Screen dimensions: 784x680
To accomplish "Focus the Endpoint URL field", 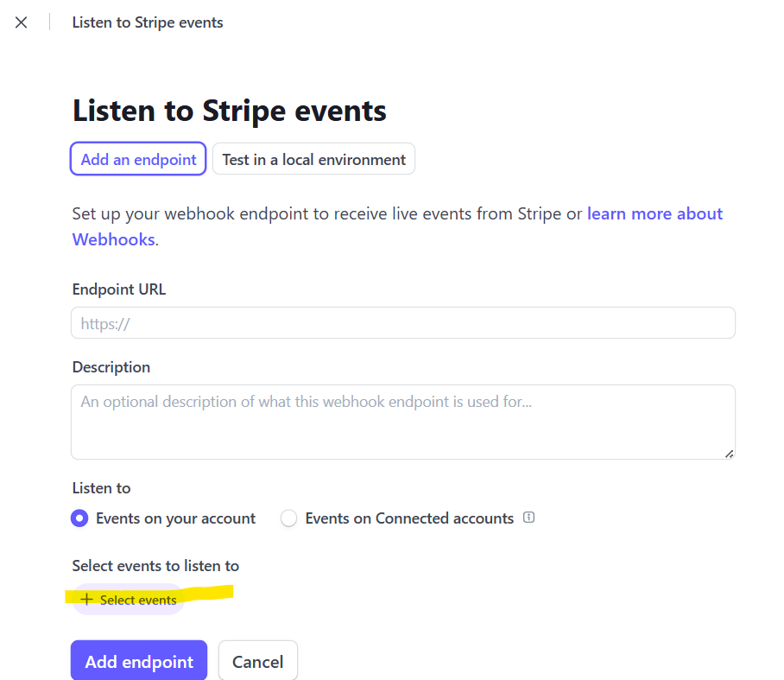I will (403, 323).
